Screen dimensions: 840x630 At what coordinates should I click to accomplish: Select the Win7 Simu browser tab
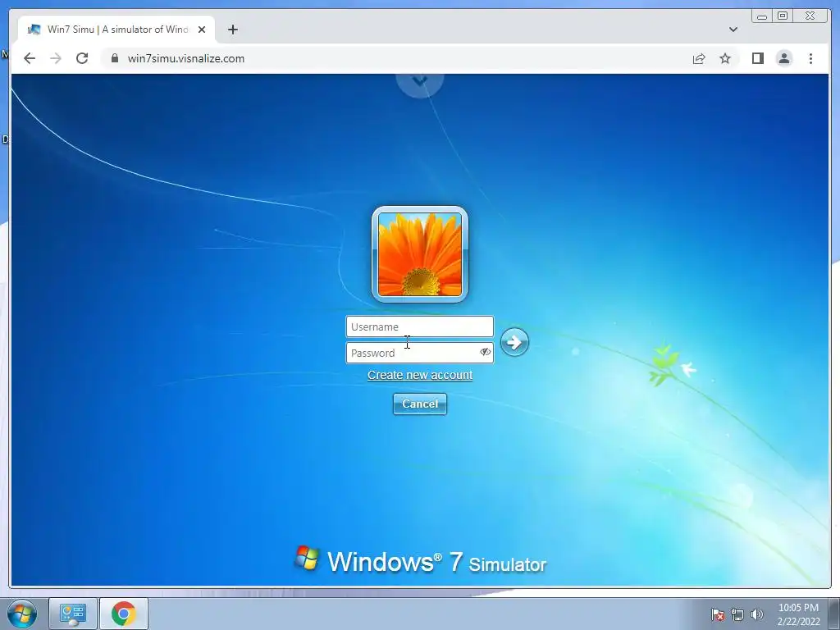point(116,30)
